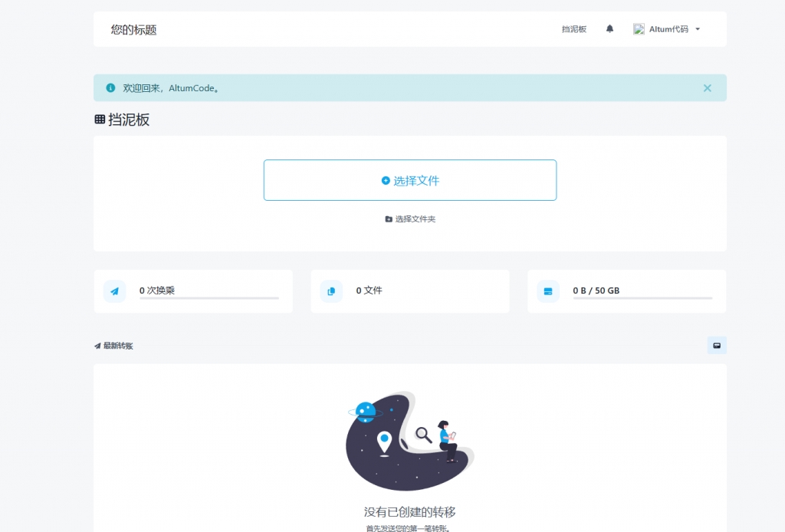Click the notification bell icon

[609, 29]
